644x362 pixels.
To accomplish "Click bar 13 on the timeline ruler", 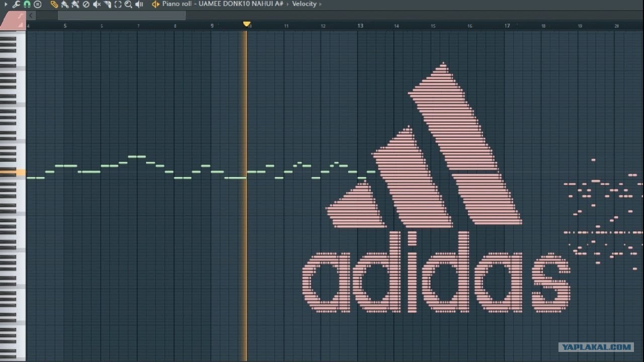I will tap(360, 26).
